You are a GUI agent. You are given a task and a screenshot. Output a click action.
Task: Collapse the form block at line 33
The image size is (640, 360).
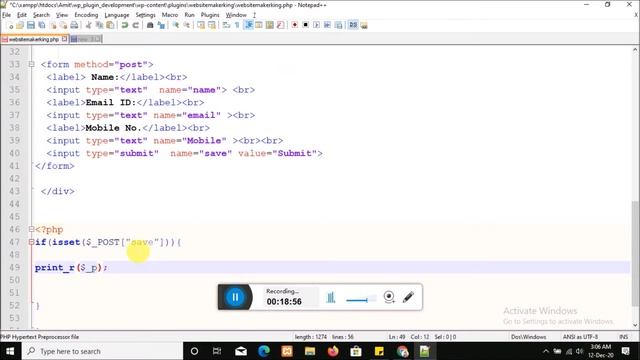point(31,64)
